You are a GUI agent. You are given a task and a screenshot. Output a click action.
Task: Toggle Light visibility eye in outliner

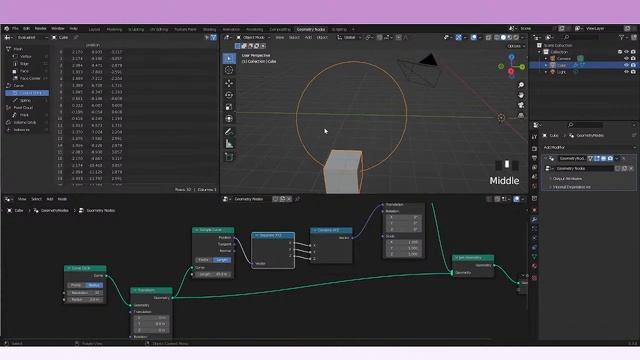pos(627,71)
